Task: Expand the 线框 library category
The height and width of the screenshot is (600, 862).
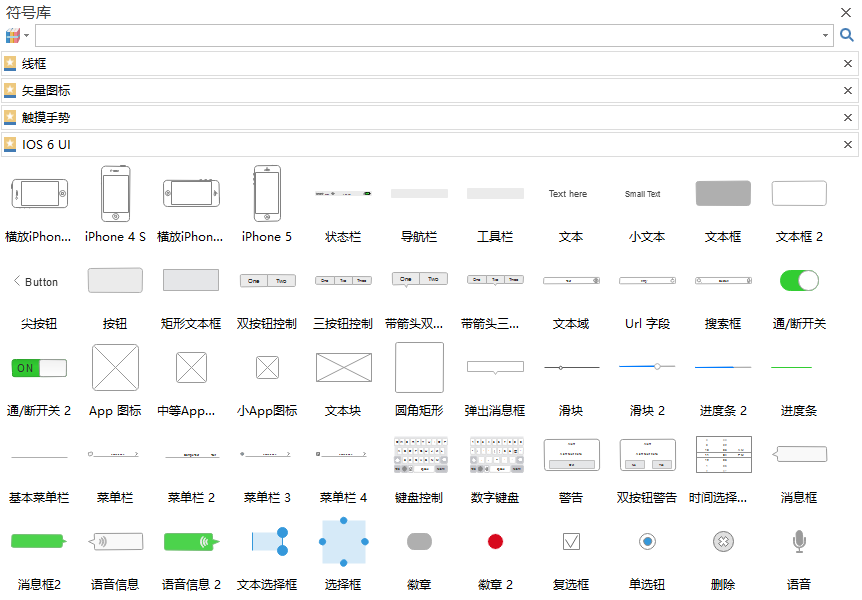Action: click(x=34, y=63)
